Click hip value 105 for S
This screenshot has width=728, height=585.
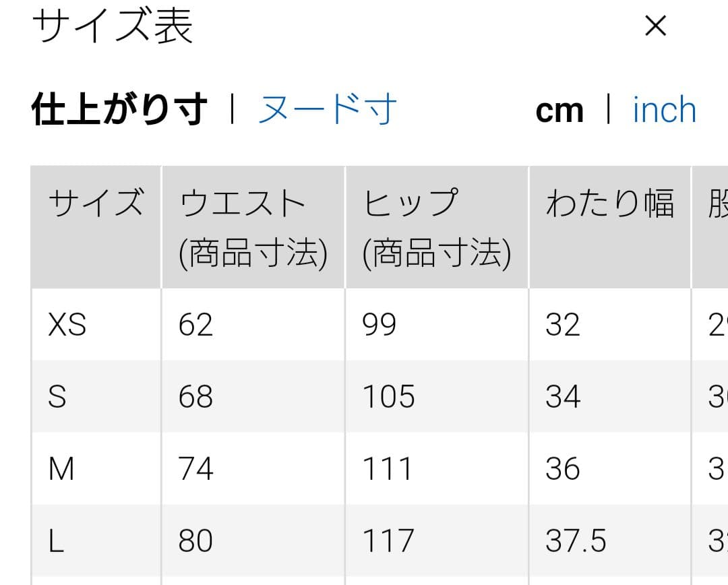click(x=388, y=396)
